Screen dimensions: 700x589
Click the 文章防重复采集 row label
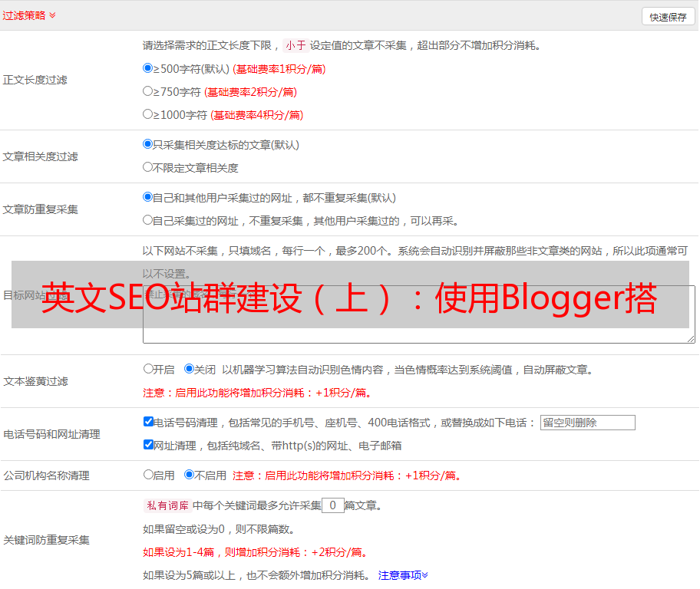tap(40, 209)
